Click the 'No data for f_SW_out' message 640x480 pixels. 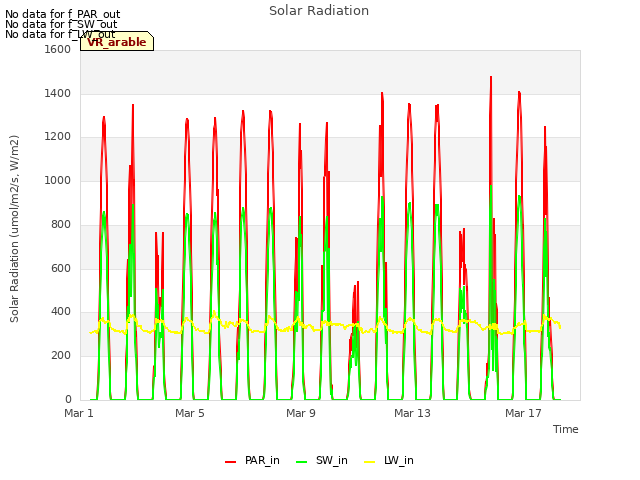click(61, 24)
